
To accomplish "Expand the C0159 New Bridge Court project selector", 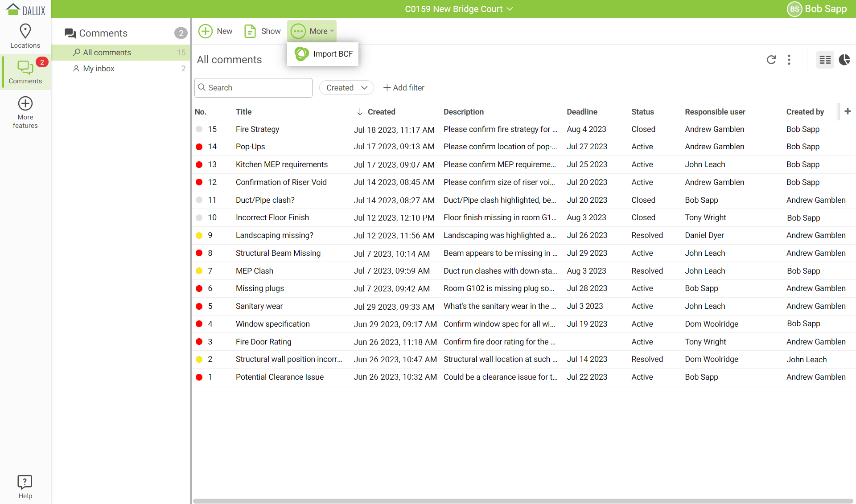I will (x=459, y=9).
